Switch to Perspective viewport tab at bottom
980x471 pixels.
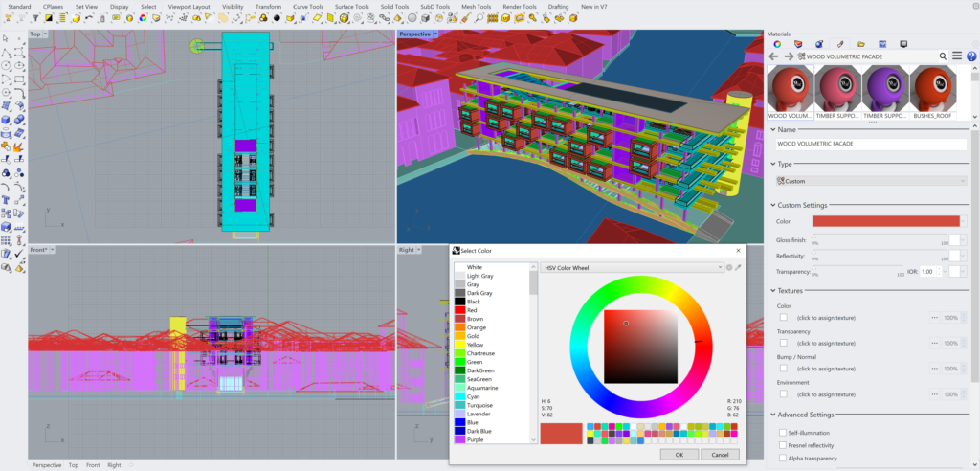click(47, 465)
